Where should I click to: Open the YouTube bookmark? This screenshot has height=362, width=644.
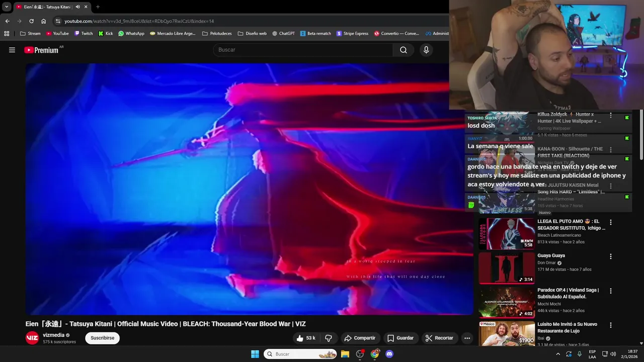[x=57, y=34]
